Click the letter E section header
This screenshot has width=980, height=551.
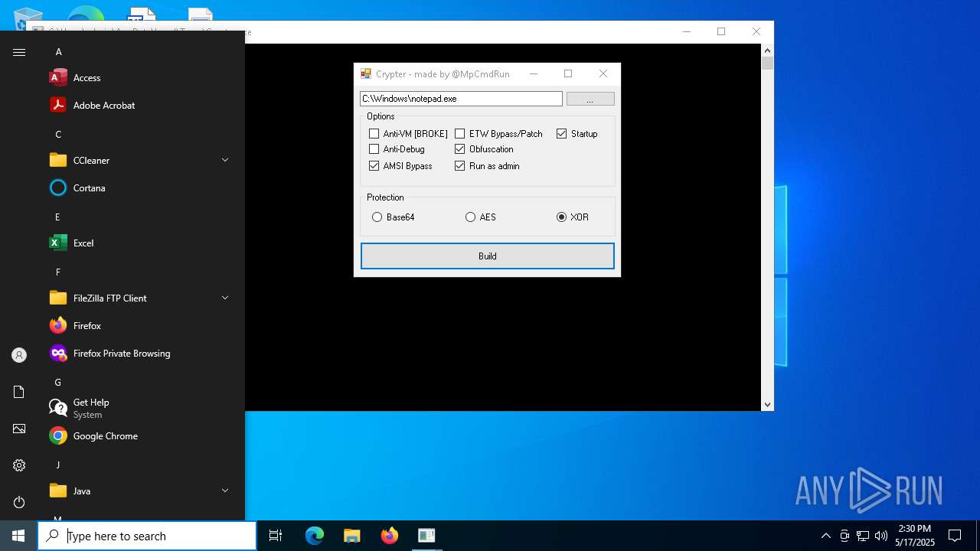pos(57,217)
